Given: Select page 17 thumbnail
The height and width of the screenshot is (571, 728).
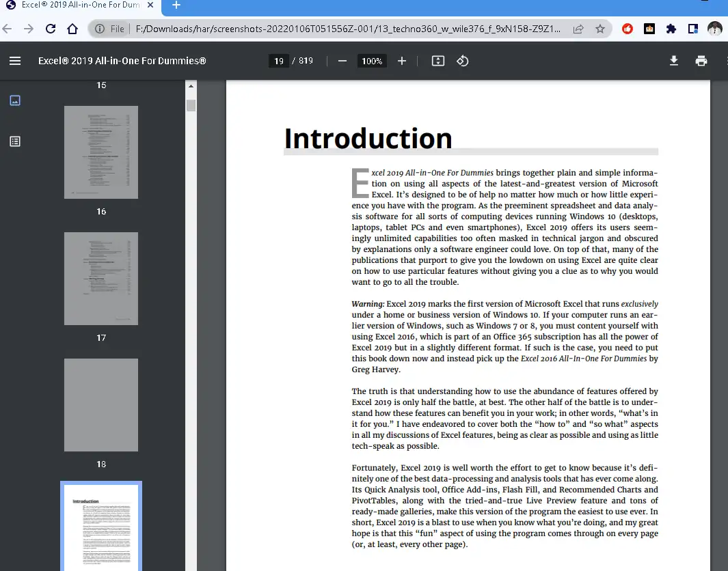Looking at the screenshot, I should coord(101,278).
